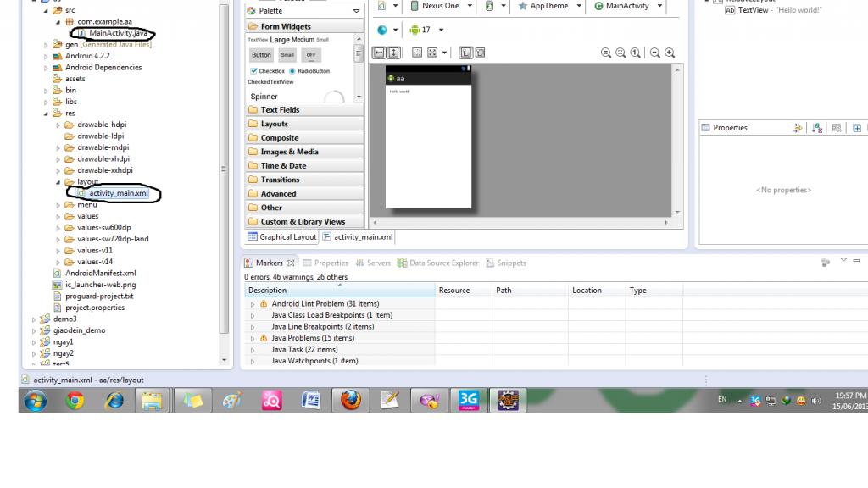868x488 pixels.
Task: Click the focus-on-active-task icon in Markers panel
Action: coord(826,263)
